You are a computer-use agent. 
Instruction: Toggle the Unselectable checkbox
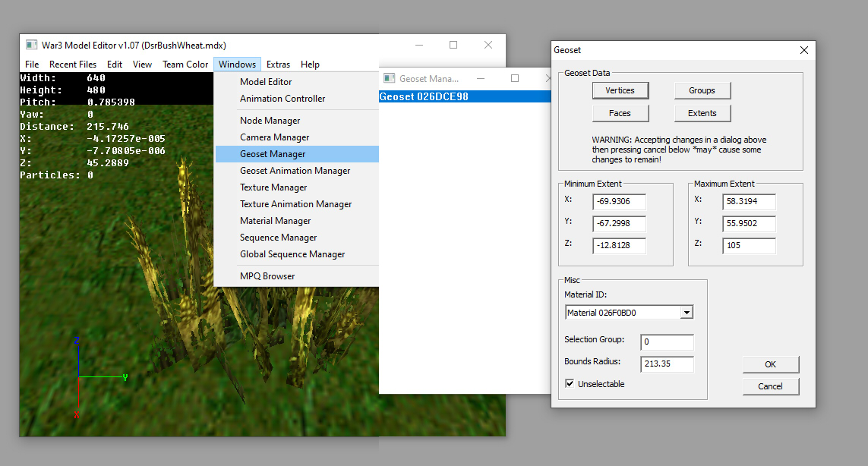[x=570, y=383]
